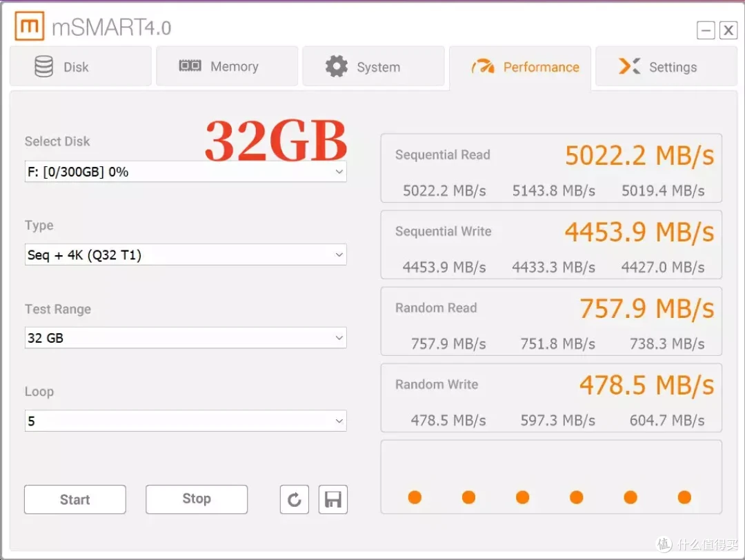745x560 pixels.
Task: Click the save floppy disk icon
Action: (x=333, y=499)
